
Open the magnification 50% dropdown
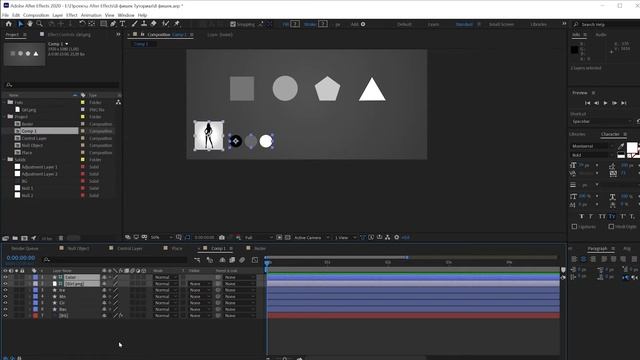pyautogui.click(x=161, y=237)
